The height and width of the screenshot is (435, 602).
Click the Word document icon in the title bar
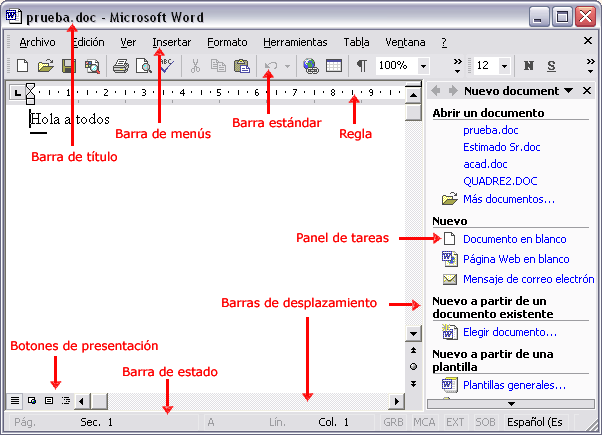13,17
